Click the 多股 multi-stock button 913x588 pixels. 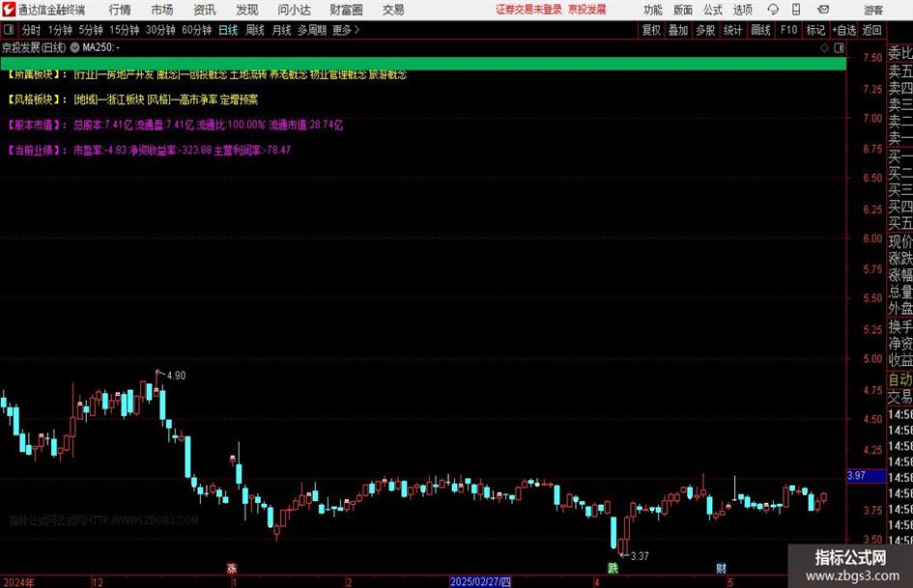pos(705,30)
